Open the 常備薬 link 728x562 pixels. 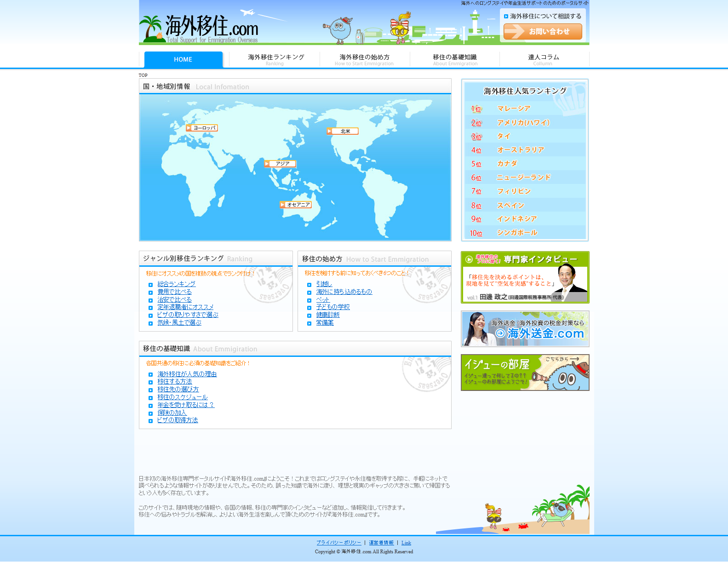click(x=325, y=323)
